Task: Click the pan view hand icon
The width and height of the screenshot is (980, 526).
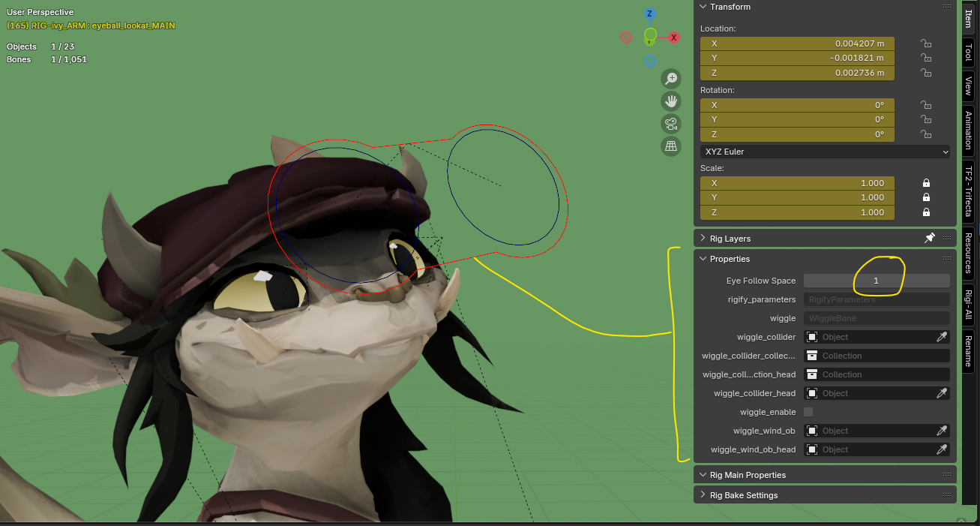Action: pos(670,101)
